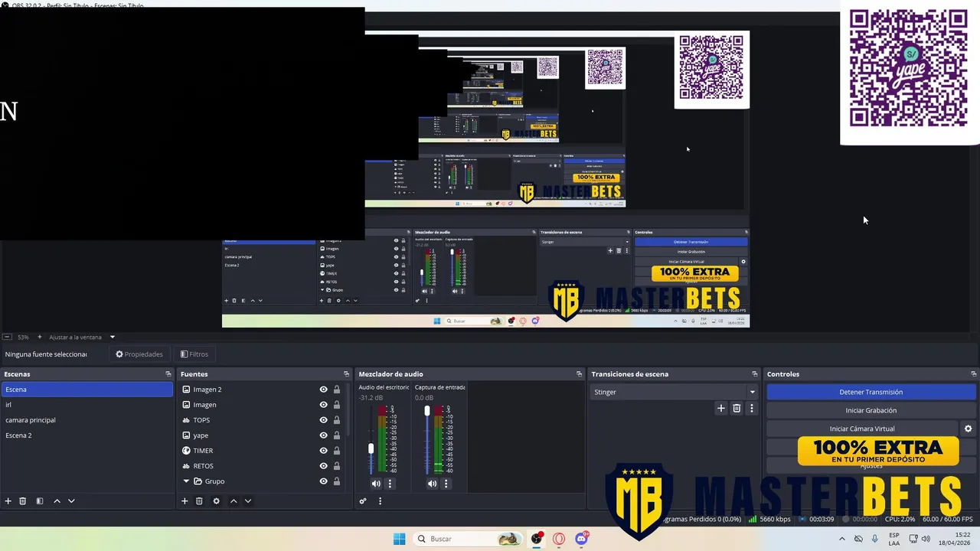Open virtual camera settings gear
Viewport: 980px width, 551px height.
pos(968,429)
